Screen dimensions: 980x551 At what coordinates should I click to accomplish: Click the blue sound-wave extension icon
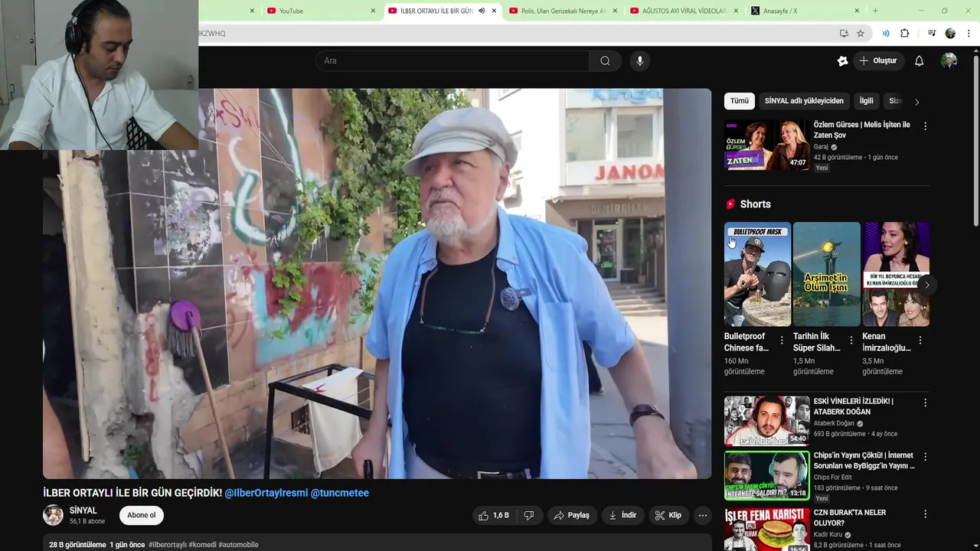coord(885,33)
